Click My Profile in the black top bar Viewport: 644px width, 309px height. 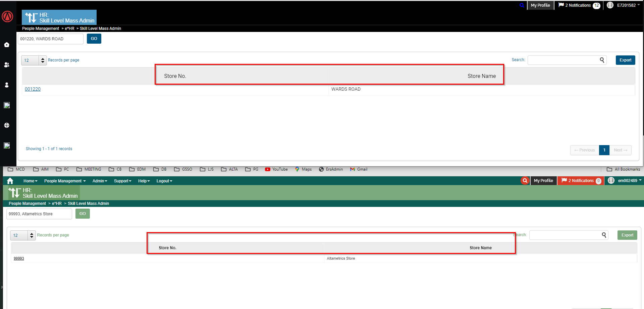point(540,5)
